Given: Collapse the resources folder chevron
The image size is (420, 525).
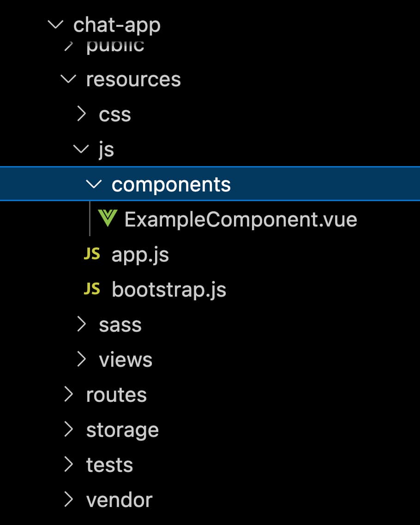Looking at the screenshot, I should tap(68, 79).
